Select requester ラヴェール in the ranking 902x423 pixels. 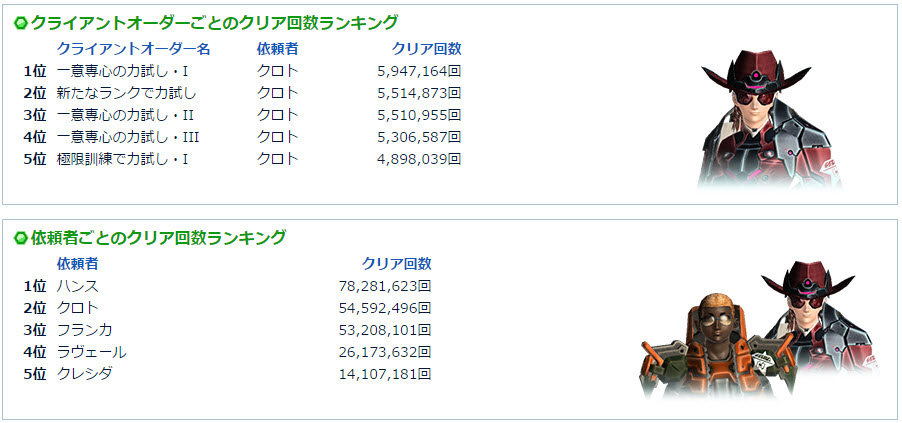tap(91, 352)
